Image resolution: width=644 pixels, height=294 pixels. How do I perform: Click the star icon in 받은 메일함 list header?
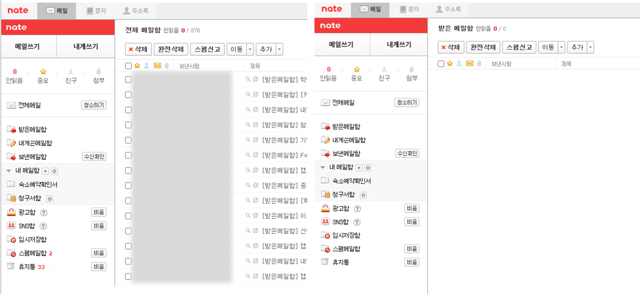(x=449, y=64)
